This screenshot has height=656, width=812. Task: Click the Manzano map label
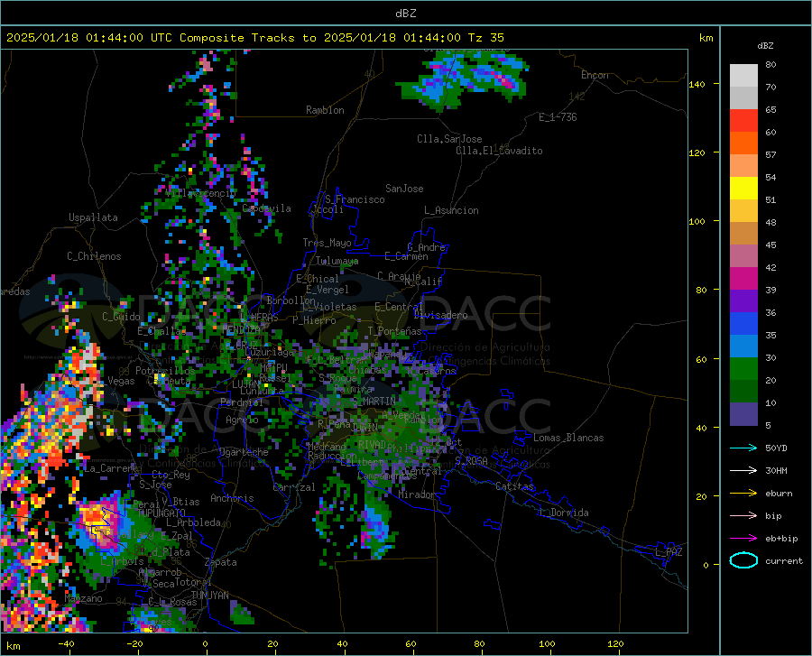pos(83,598)
